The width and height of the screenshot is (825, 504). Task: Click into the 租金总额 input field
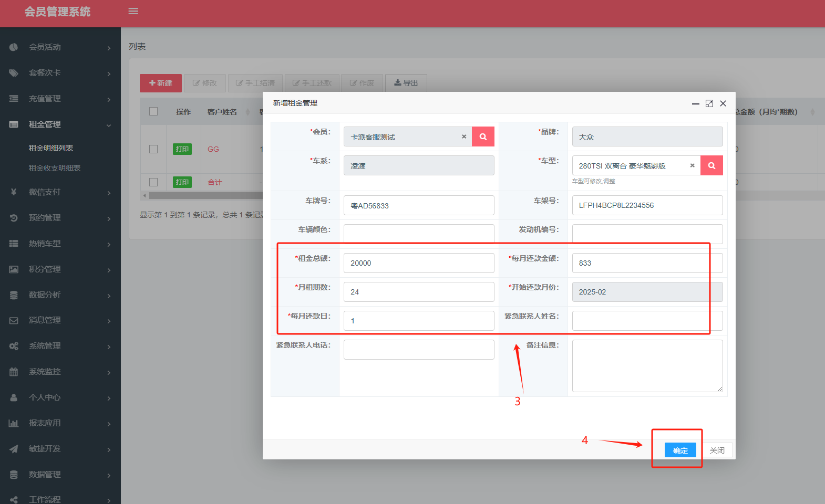tap(418, 263)
